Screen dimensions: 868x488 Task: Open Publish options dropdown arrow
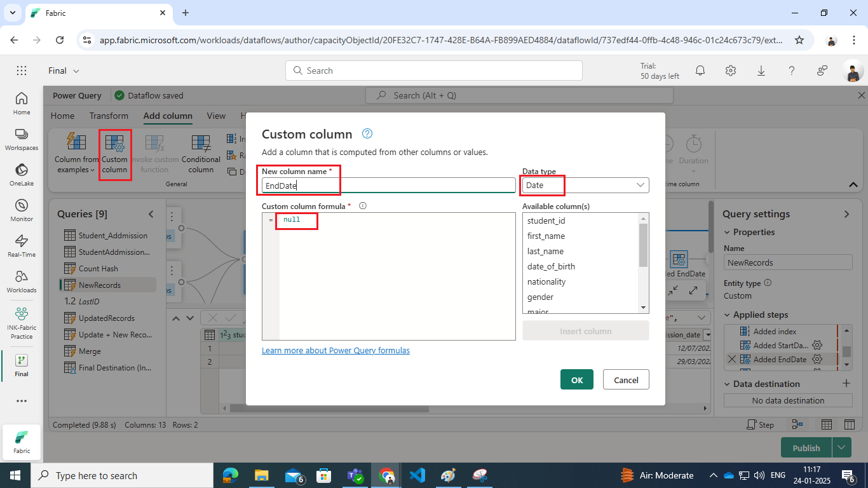point(842,447)
